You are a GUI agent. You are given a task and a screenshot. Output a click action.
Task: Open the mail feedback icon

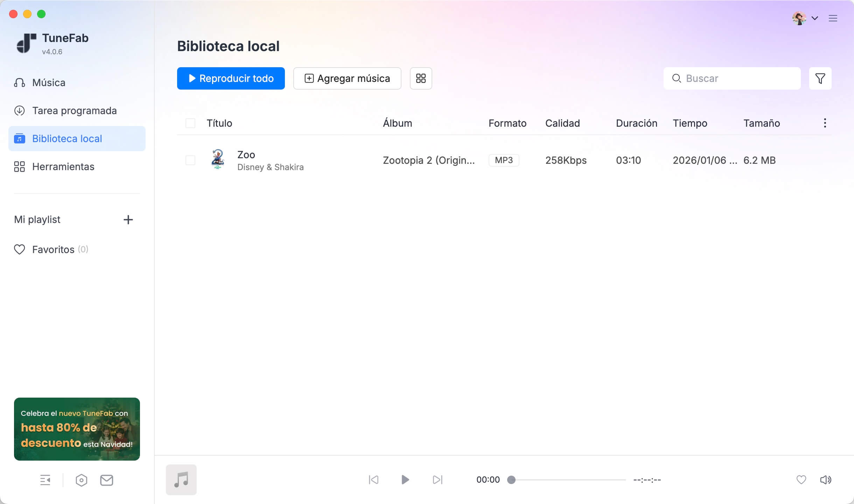pyautogui.click(x=107, y=480)
